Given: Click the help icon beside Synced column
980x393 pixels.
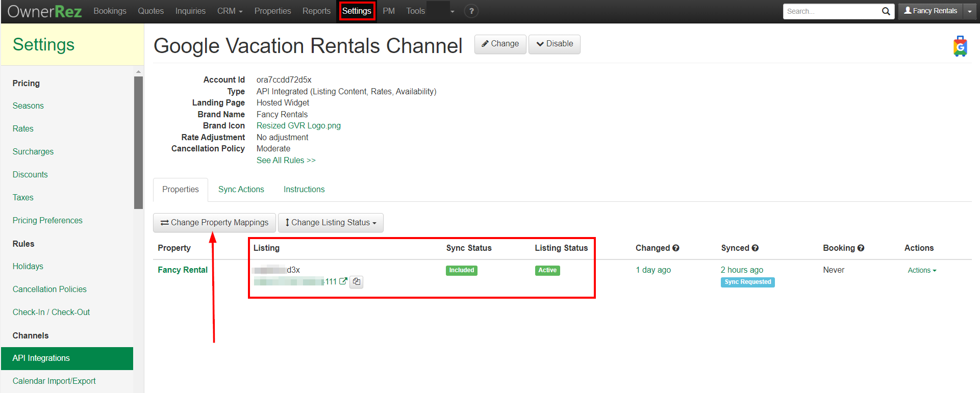Looking at the screenshot, I should click(x=756, y=248).
